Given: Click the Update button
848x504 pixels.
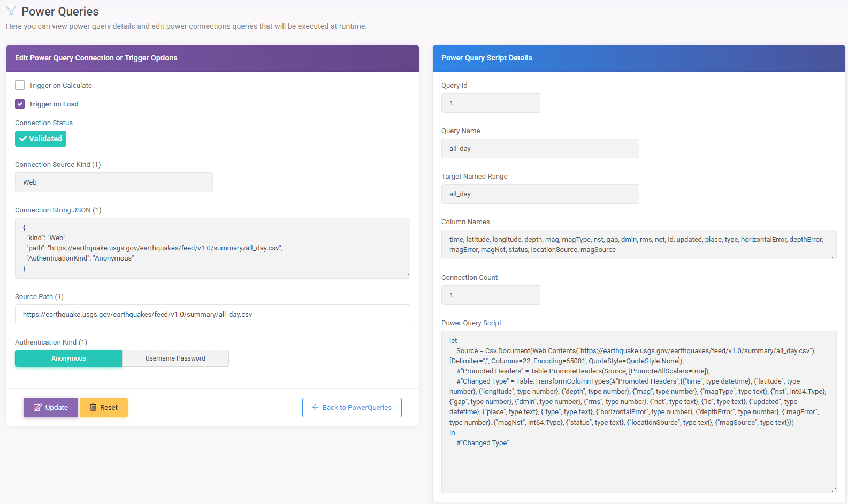Looking at the screenshot, I should 51,408.
